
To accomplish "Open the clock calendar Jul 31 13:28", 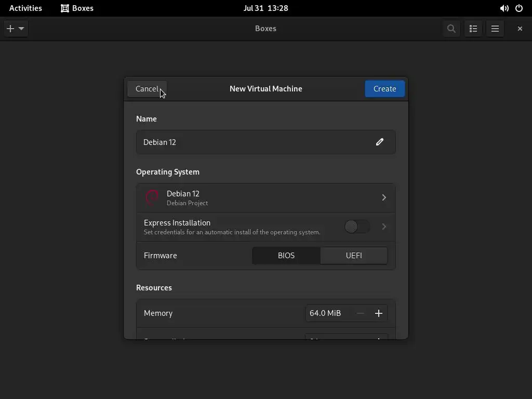I will tap(265, 8).
